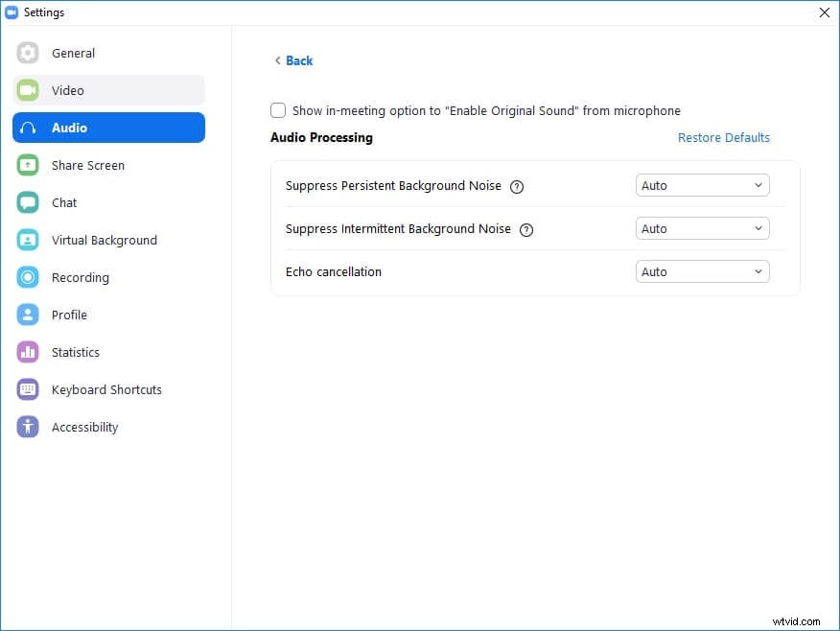
Task: Enable Show in-meeting Original Sound option
Action: pyautogui.click(x=278, y=110)
